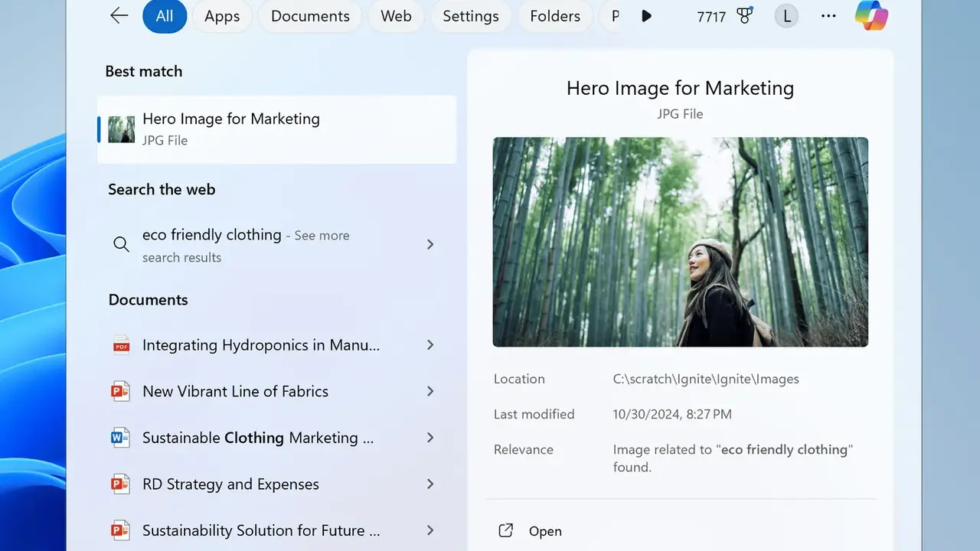This screenshot has height=551, width=980.
Task: Open the three-dot more options menu
Action: [x=828, y=16]
